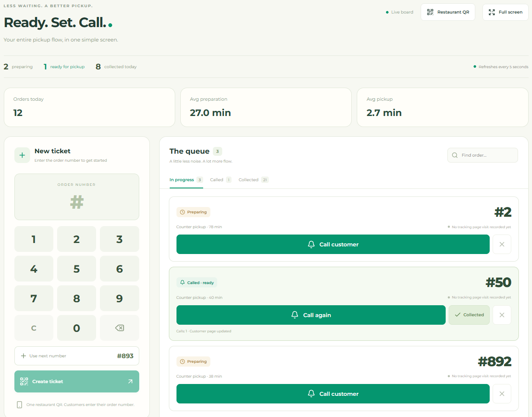Image resolution: width=532 pixels, height=417 pixels.
Task: Select the Called tab
Action: [x=221, y=180]
